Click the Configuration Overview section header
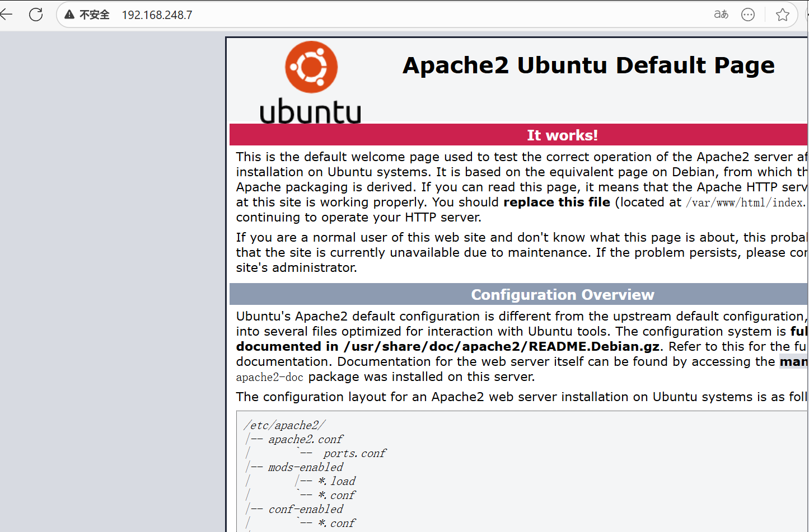809x532 pixels. click(x=518, y=294)
